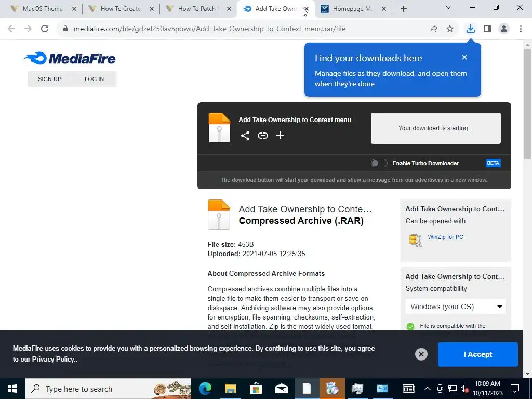532x399 pixels.
Task: Click the Find your downloads here heading
Action: (x=368, y=58)
